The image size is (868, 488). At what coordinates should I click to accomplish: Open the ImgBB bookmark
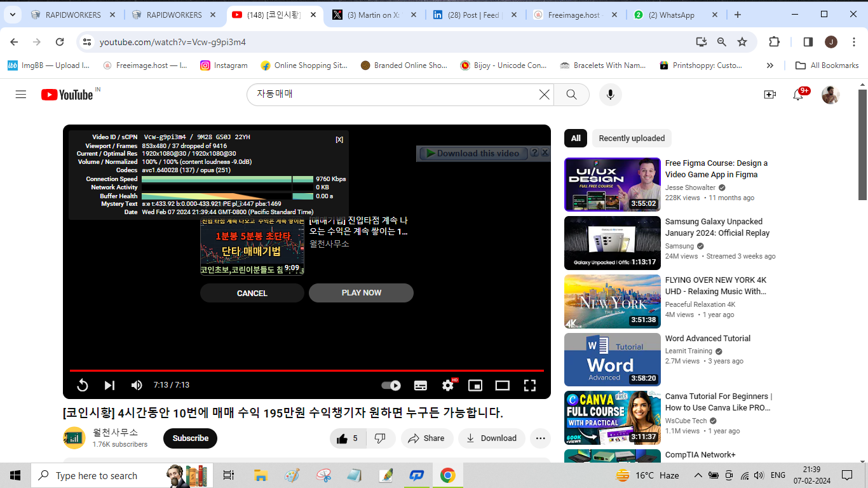[48, 65]
